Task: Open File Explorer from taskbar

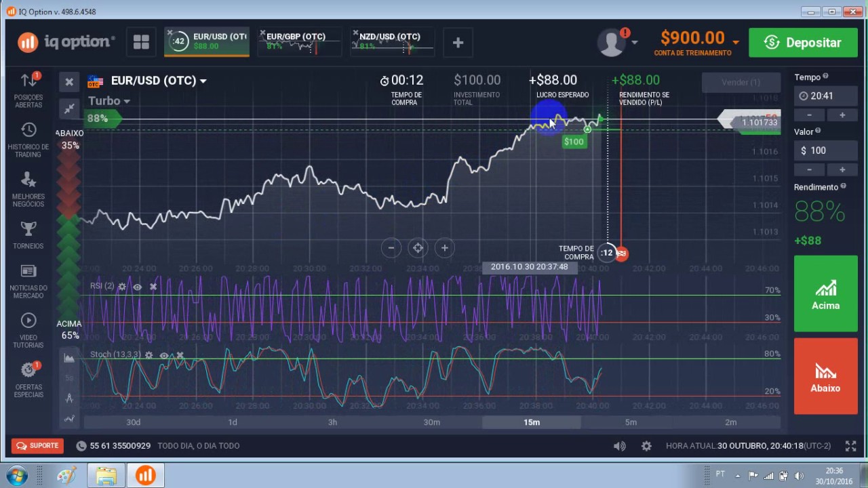Action: point(106,475)
